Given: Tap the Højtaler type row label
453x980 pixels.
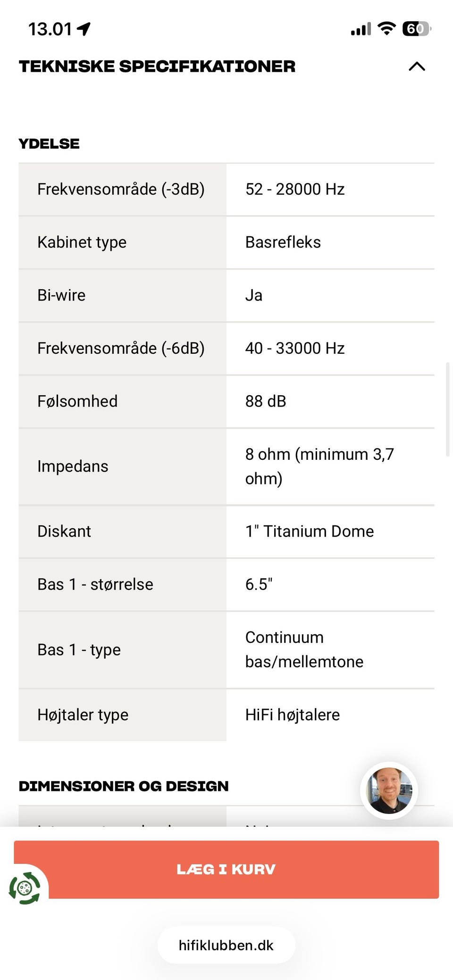Looking at the screenshot, I should 83,715.
